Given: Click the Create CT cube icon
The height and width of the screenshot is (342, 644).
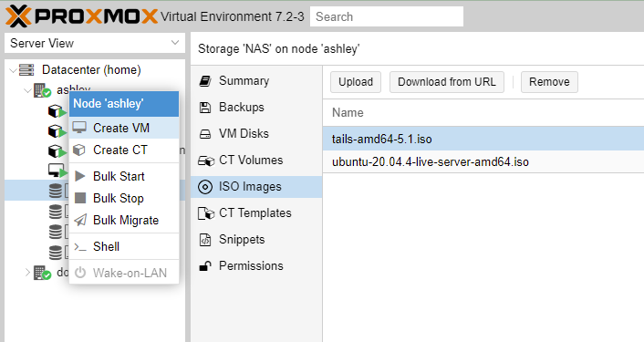Looking at the screenshot, I should tap(79, 150).
